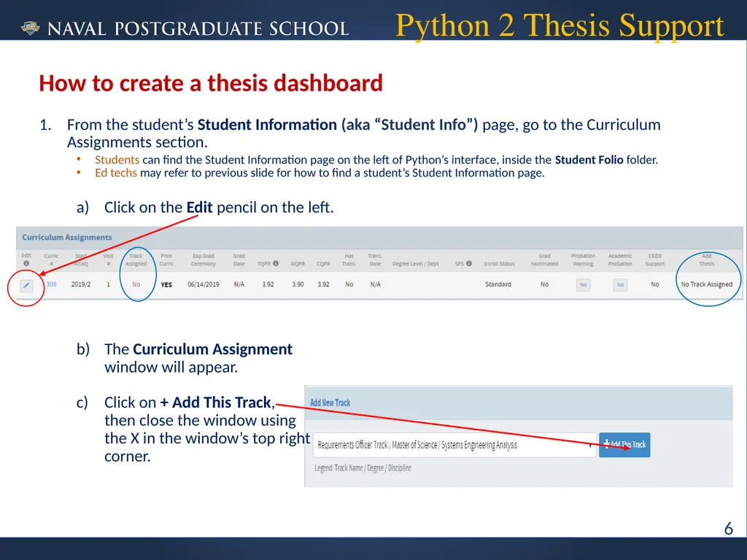
Task: Click the Add Thesis column header
Action: click(706, 260)
